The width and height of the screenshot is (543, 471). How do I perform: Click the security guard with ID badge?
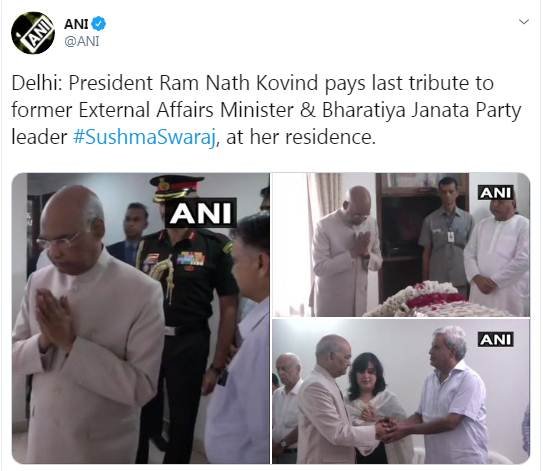point(446,232)
